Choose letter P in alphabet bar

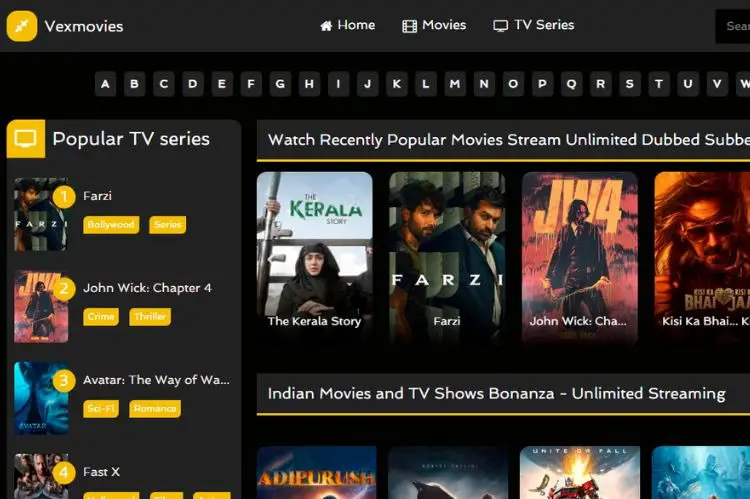(542, 84)
